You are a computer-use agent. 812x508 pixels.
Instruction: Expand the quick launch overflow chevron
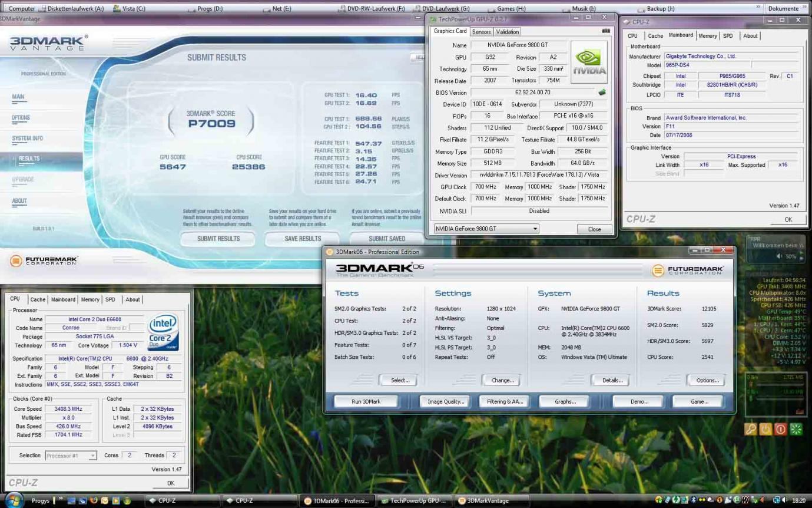[x=61, y=500]
